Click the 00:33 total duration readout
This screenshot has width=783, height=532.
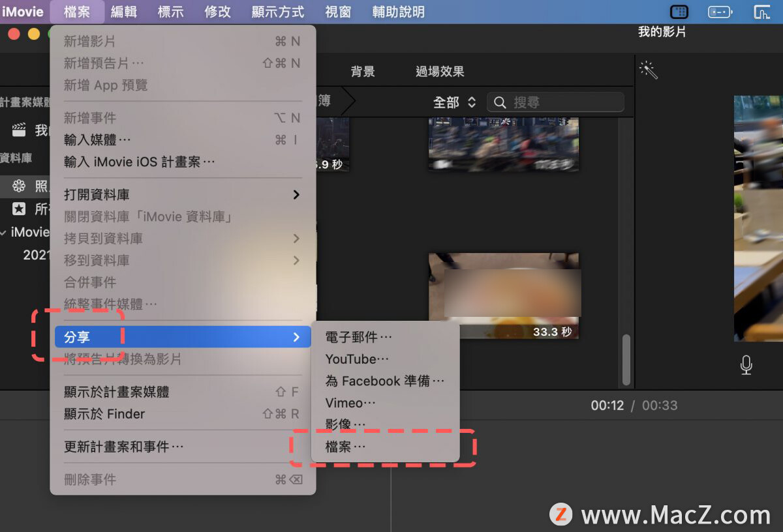coord(660,406)
